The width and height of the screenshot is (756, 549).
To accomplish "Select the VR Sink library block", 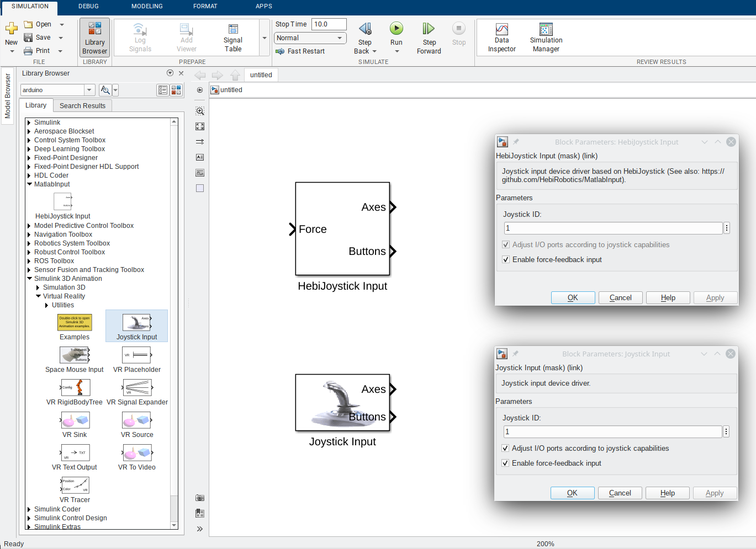I will pos(75,424).
